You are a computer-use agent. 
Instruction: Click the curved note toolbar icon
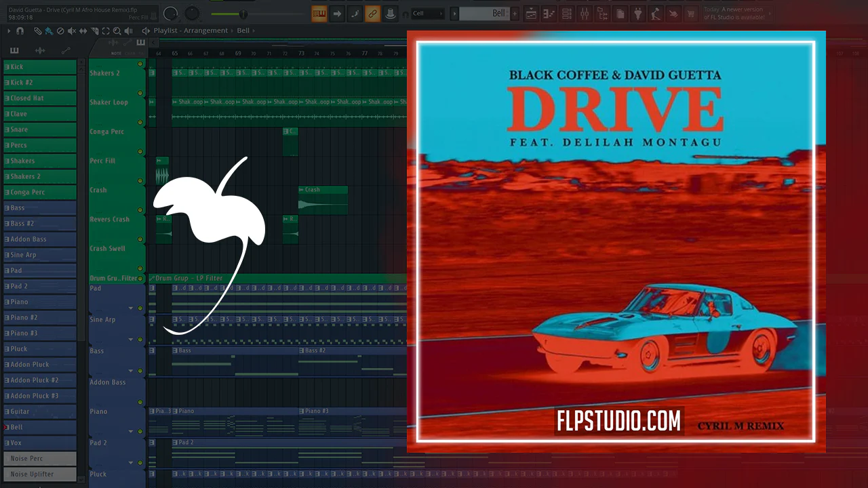tap(355, 13)
